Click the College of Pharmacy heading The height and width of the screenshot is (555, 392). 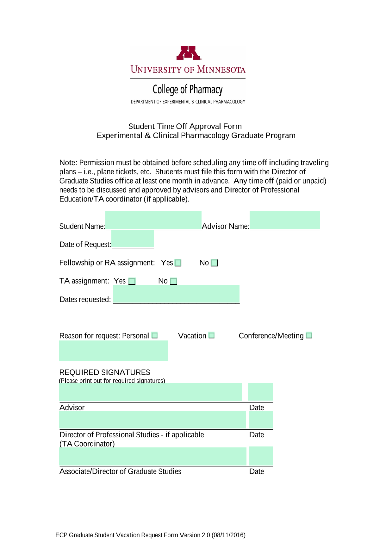pos(188,90)
